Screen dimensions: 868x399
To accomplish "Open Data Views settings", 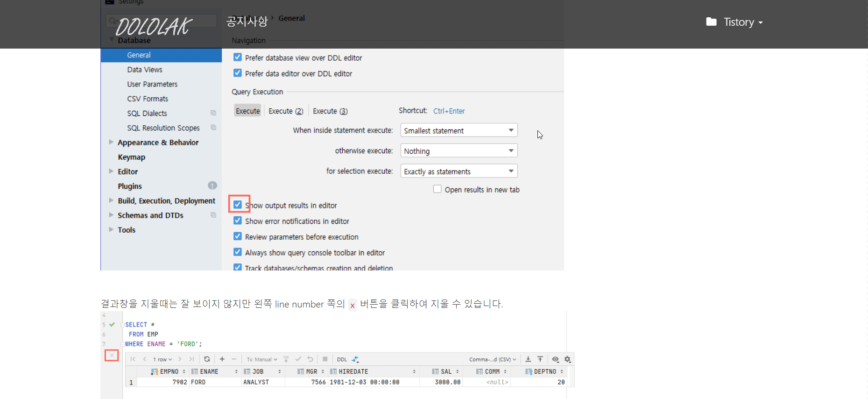I will point(145,70).
